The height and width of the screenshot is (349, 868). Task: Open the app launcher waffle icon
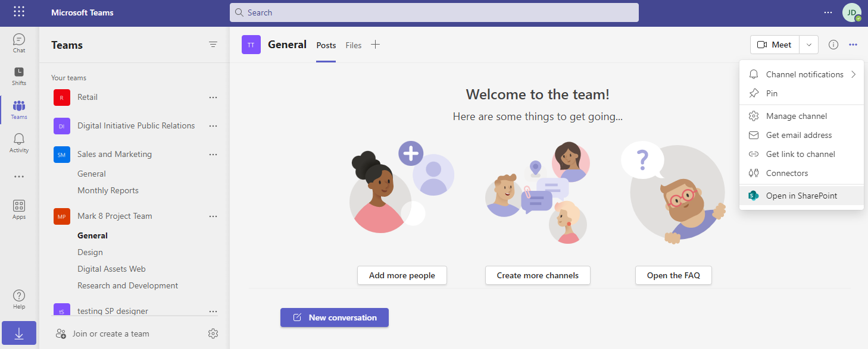point(19,12)
